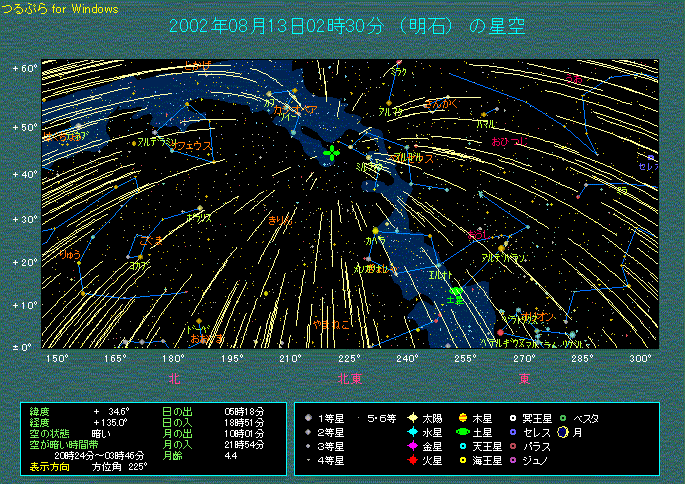685x484 pixels.
Task: Click the Mercury (水星) symbol in the legend
Action: pyautogui.click(x=411, y=432)
